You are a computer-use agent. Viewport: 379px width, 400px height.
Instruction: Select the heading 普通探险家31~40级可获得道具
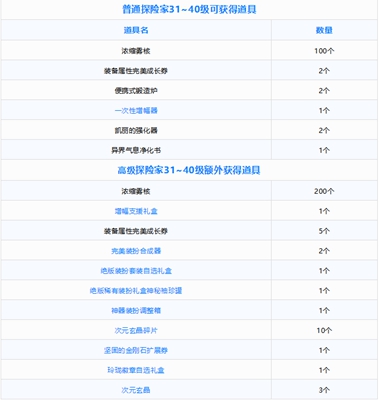(x=189, y=9)
